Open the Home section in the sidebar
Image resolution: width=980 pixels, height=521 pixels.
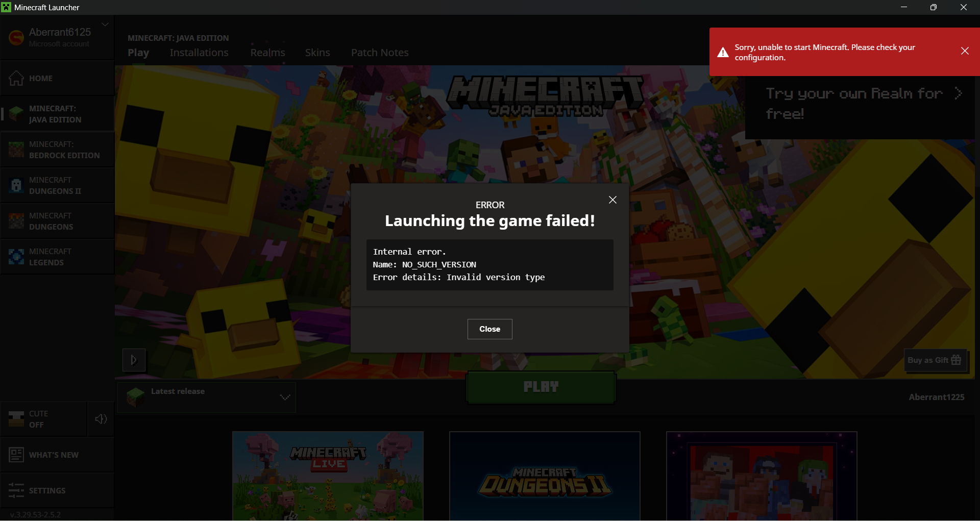click(57, 78)
